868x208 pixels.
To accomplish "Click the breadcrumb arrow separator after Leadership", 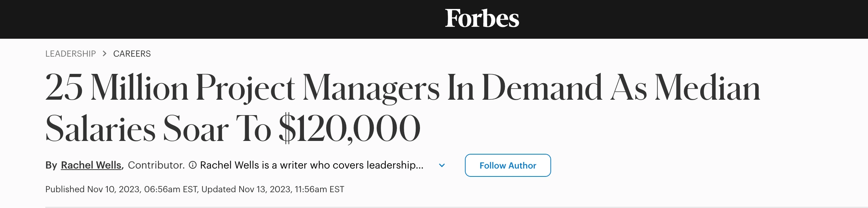I will click(x=105, y=54).
